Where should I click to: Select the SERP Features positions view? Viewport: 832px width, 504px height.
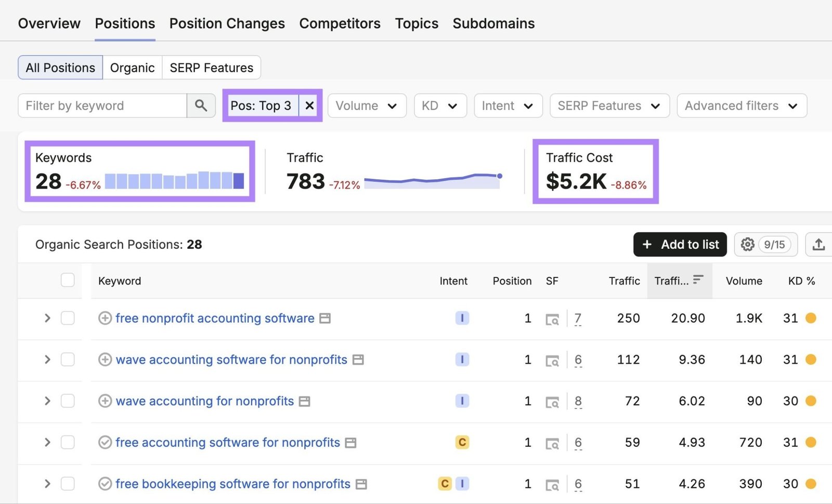click(212, 68)
